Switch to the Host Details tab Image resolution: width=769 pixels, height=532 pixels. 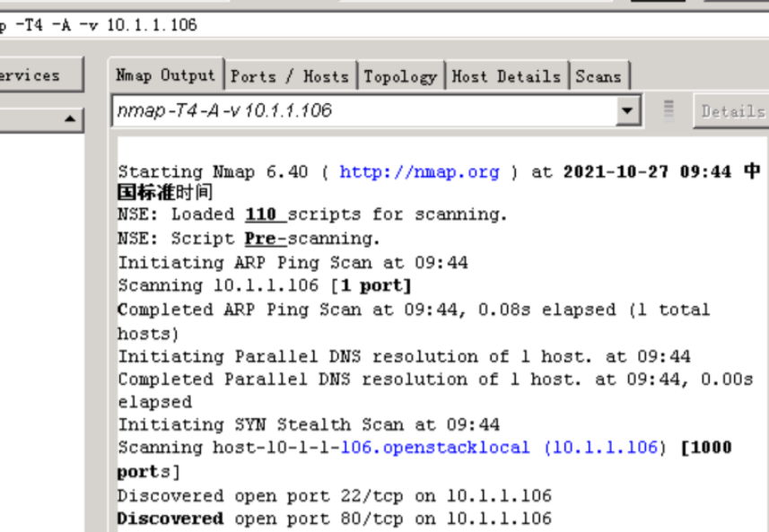click(x=506, y=76)
